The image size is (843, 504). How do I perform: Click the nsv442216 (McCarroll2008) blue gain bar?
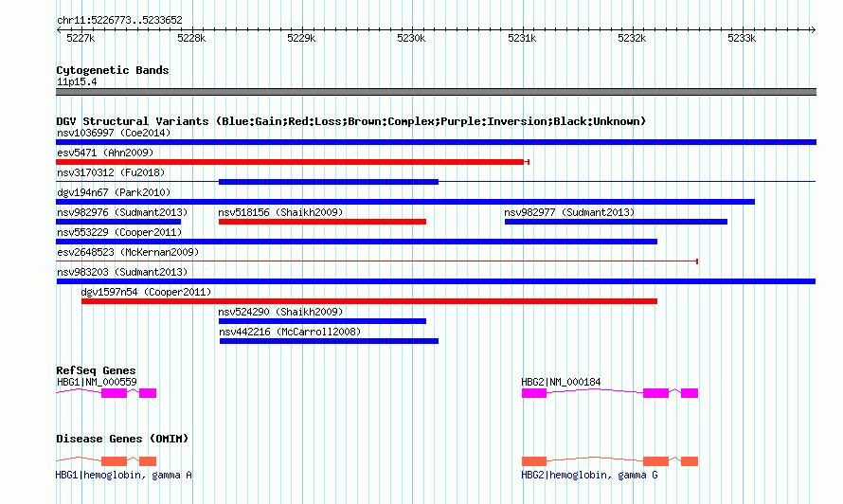329,341
